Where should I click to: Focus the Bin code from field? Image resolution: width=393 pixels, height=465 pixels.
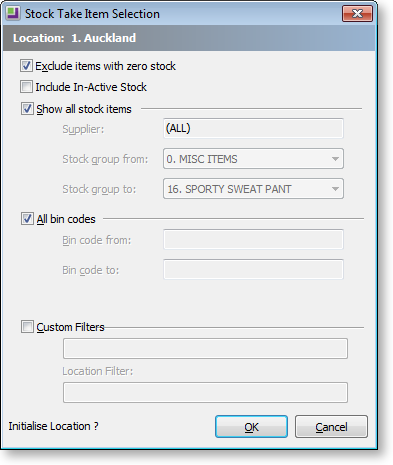tap(253, 239)
